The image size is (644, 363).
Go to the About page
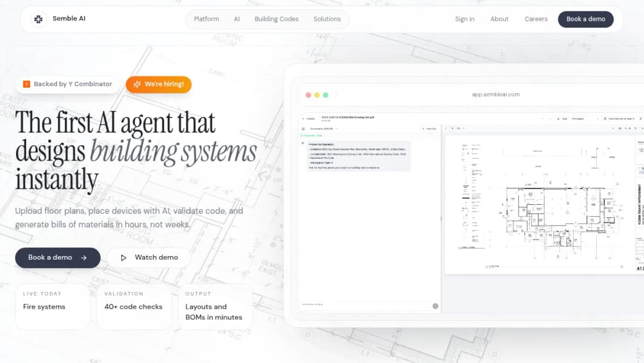pos(499,19)
